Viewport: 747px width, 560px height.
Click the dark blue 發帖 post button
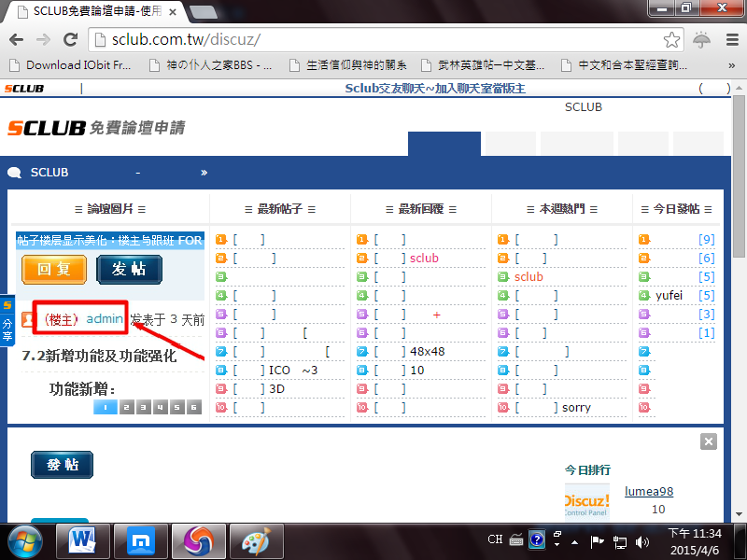click(x=62, y=465)
